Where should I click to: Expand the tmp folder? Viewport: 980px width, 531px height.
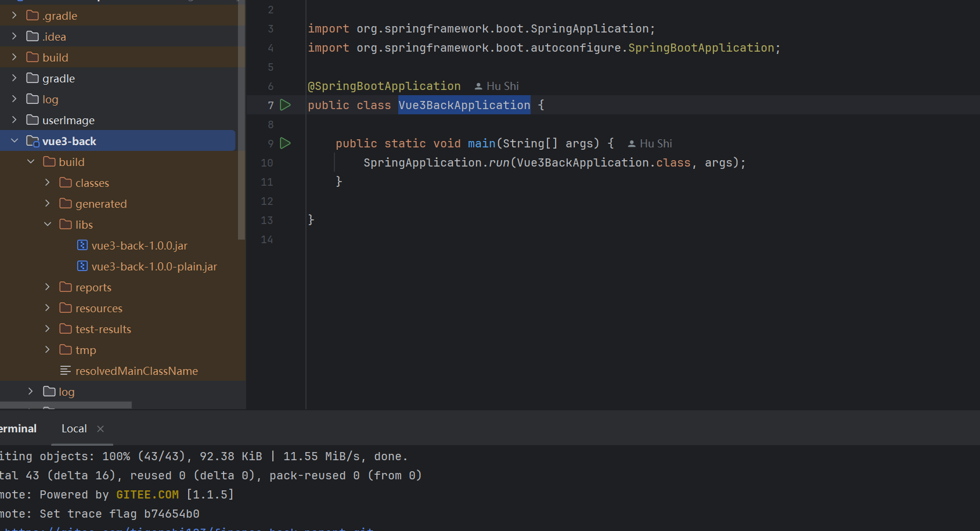click(x=48, y=350)
